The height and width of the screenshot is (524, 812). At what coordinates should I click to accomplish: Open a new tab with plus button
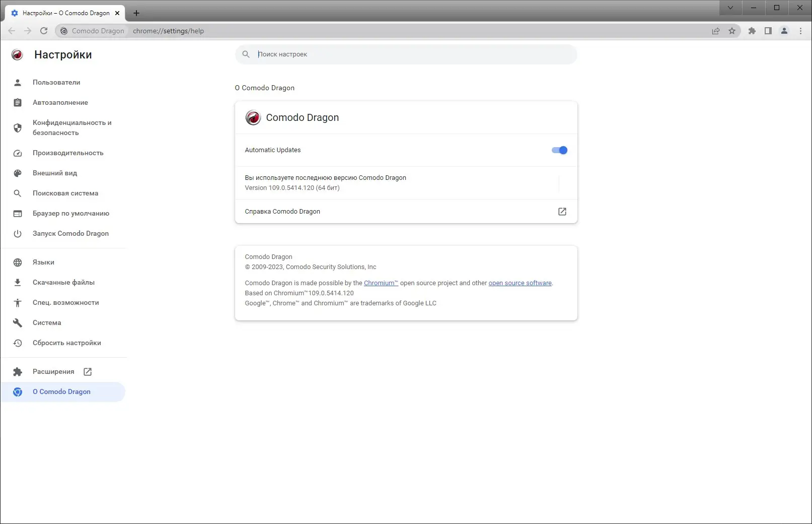(x=136, y=13)
